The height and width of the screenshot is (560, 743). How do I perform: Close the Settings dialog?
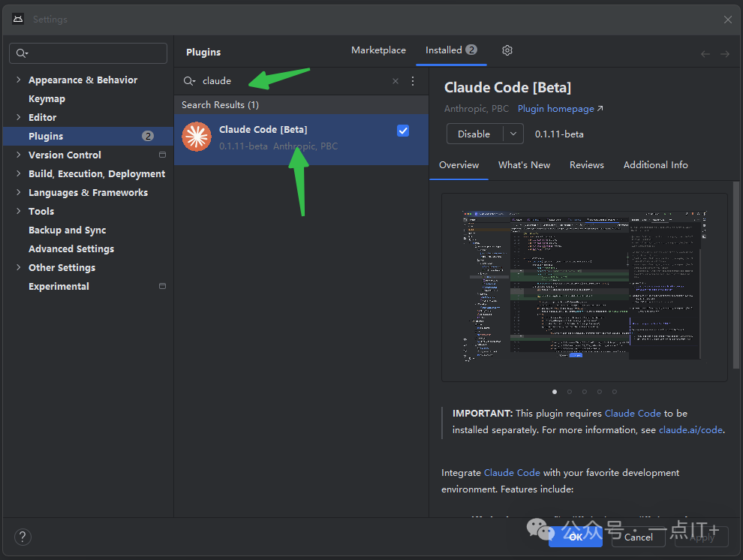728,20
